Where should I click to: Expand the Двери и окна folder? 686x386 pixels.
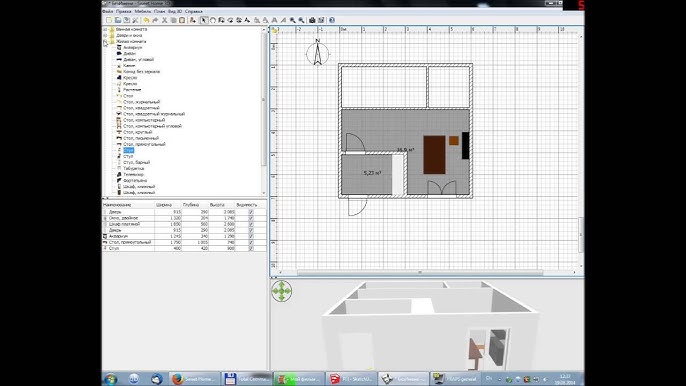pyautogui.click(x=105, y=35)
